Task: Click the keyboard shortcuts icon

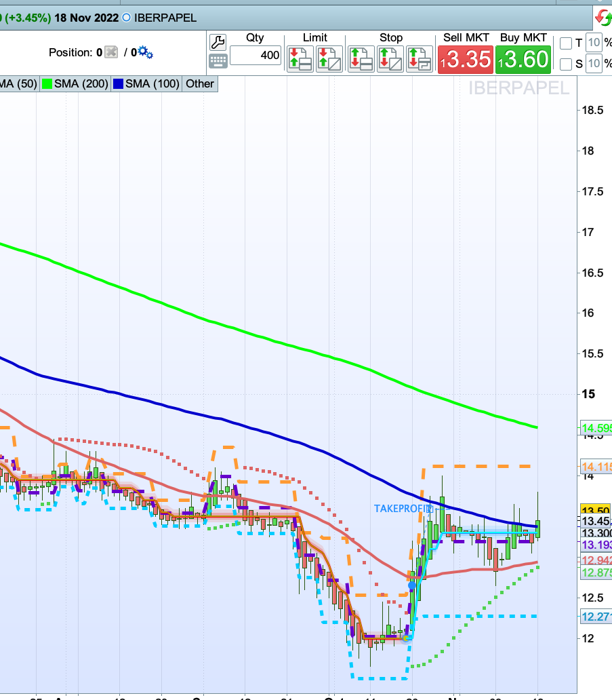Action: click(218, 61)
